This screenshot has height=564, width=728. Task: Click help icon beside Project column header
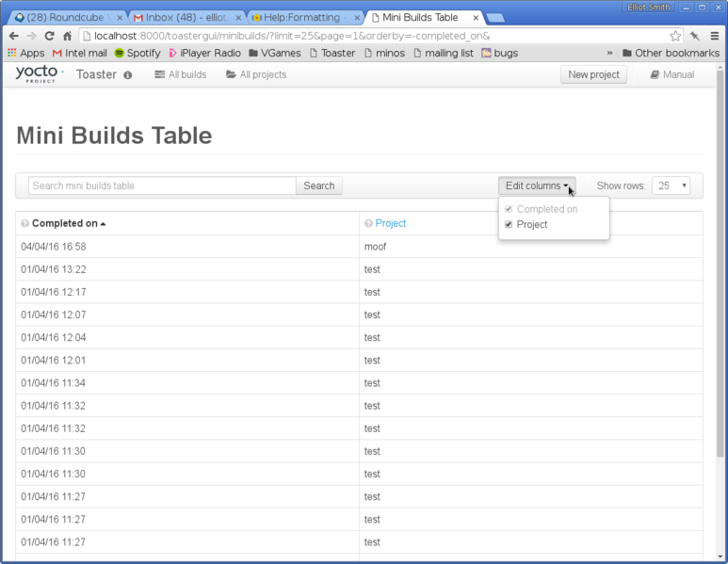point(368,224)
